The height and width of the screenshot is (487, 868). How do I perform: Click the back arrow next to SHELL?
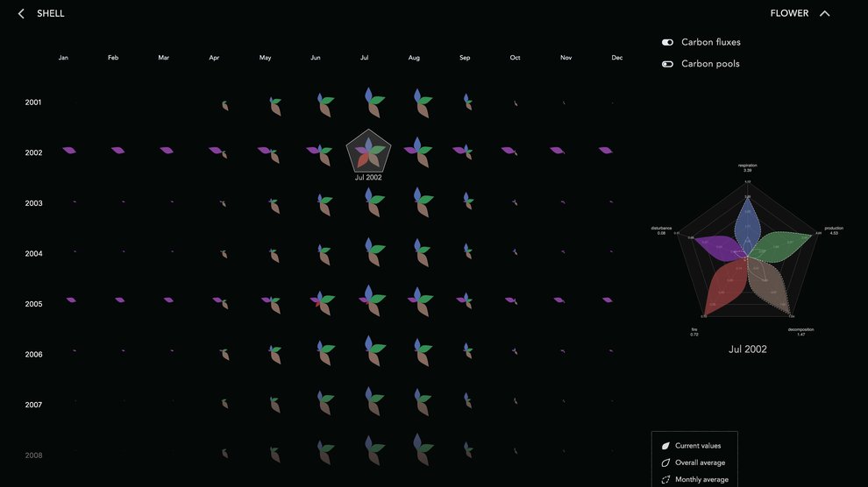[x=21, y=14]
